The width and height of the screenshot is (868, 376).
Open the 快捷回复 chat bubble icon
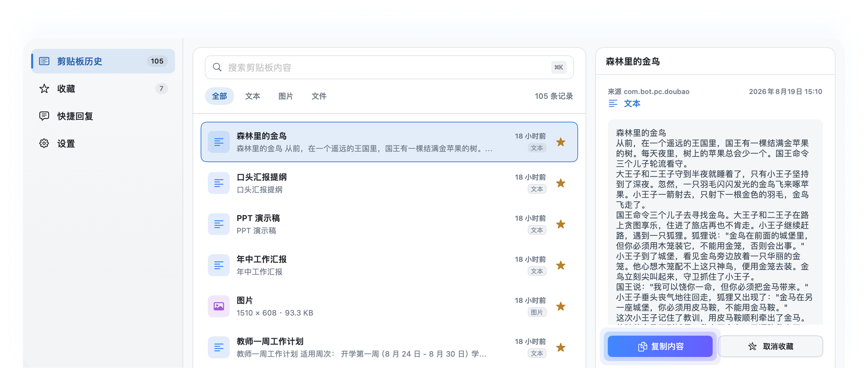click(x=44, y=116)
